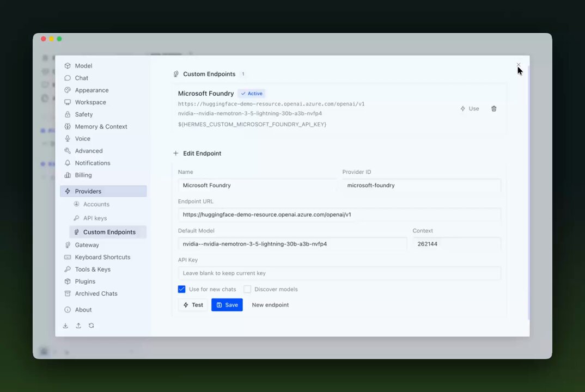Click the Custom Endpoints header globe icon
The image size is (585, 392).
[x=176, y=74]
